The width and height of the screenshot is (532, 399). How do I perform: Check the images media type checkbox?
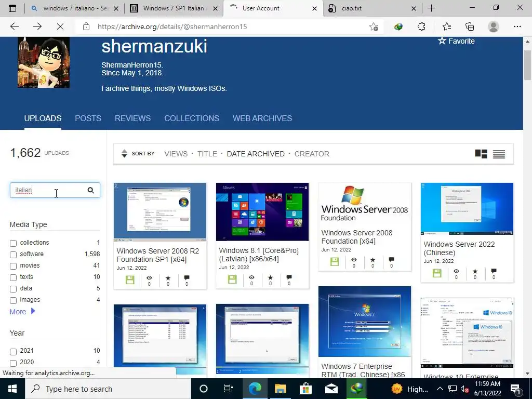coord(13,300)
